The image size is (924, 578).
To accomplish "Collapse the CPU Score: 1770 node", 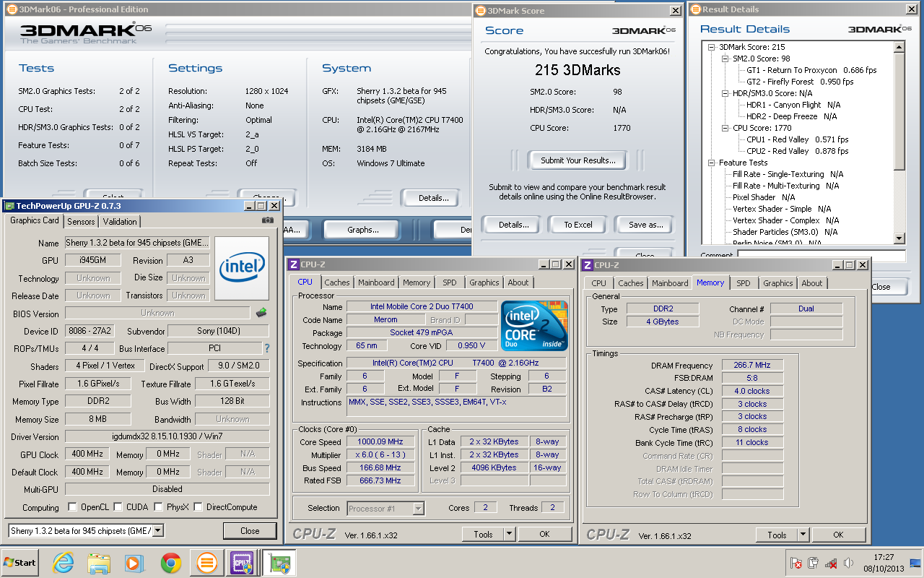I will point(725,128).
